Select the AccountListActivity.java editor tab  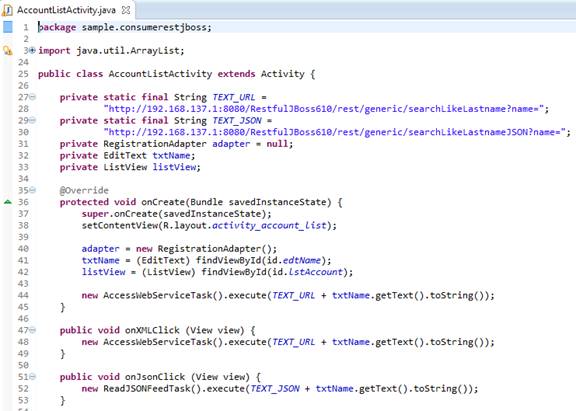[x=66, y=10]
